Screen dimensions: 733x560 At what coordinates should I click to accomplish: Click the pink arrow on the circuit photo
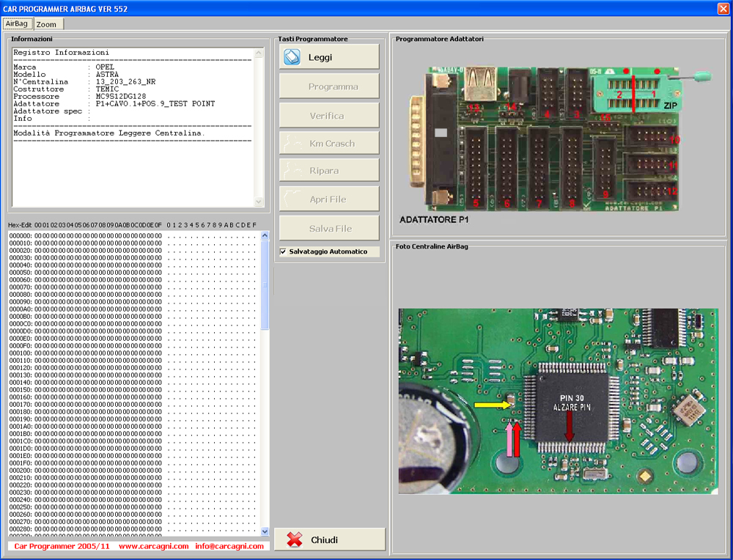point(509,440)
